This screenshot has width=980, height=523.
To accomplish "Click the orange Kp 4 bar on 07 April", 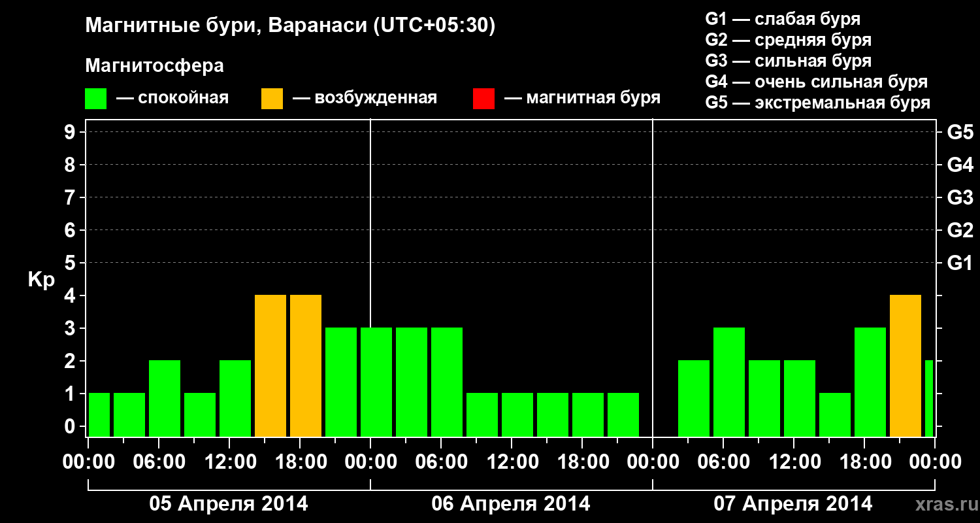I will [906, 365].
